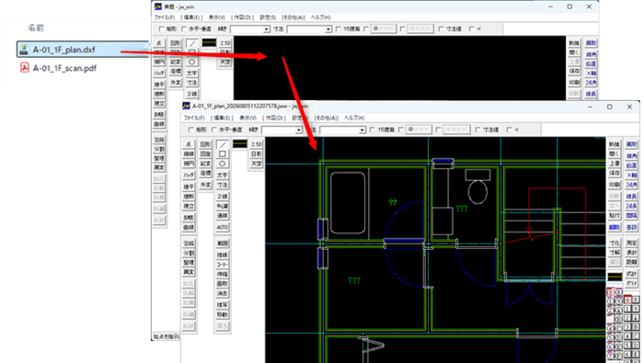Select the line (／) tool in the A-01_1F_plan window
The height and width of the screenshot is (363, 644).
(x=223, y=144)
